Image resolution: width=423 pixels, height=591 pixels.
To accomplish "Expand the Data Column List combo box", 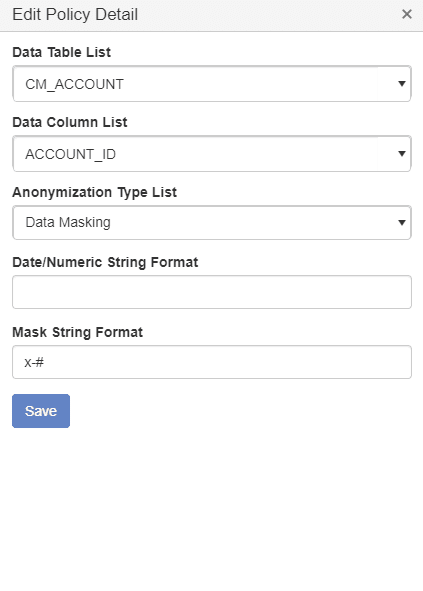I will click(x=212, y=154).
